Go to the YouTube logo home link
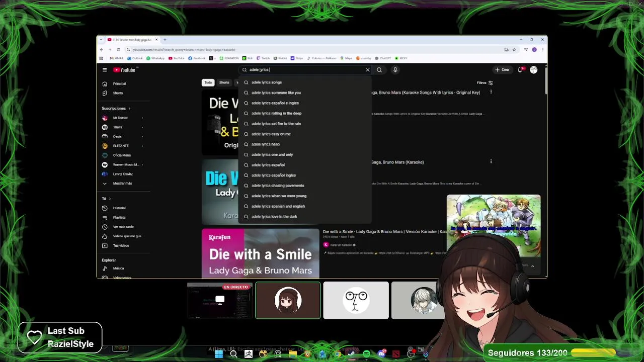 [x=124, y=70]
